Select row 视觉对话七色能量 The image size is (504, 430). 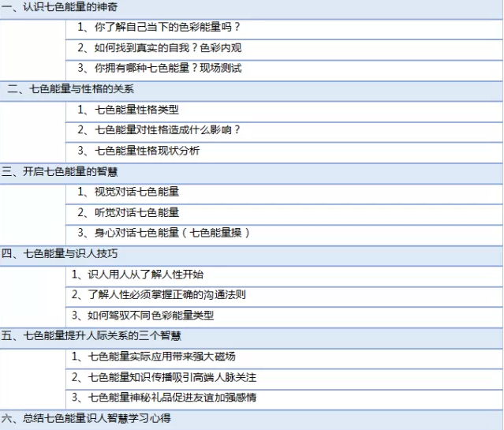pos(284,194)
